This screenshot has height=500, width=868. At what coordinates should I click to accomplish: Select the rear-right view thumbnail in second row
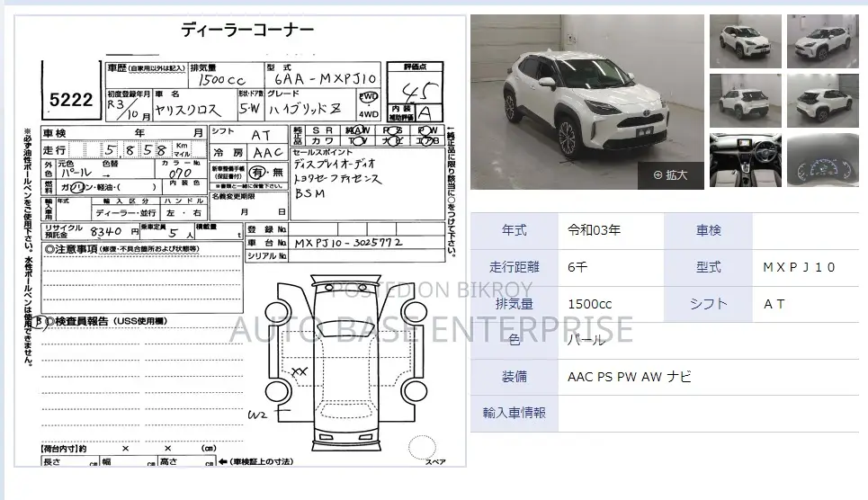[823, 101]
